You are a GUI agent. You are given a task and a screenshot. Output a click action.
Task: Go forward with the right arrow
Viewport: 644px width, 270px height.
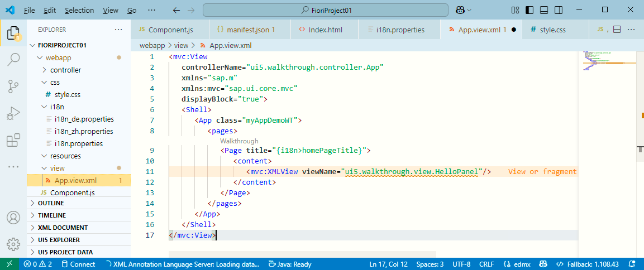point(190,10)
